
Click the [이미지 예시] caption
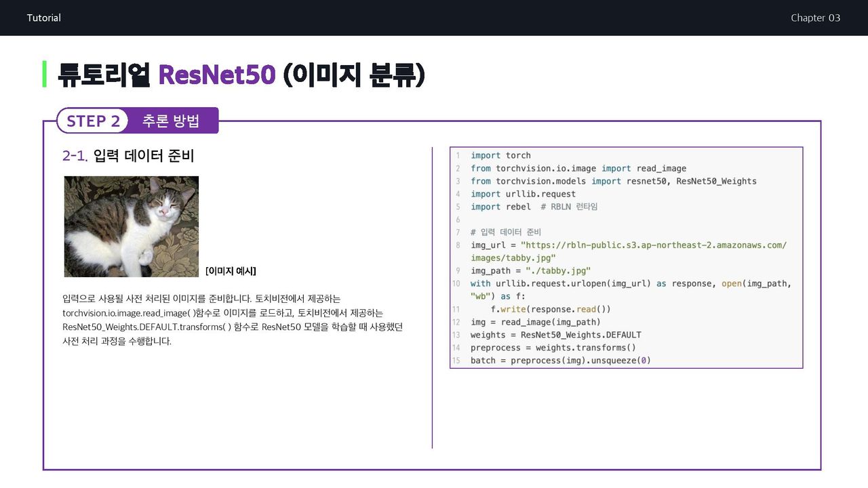click(x=231, y=271)
